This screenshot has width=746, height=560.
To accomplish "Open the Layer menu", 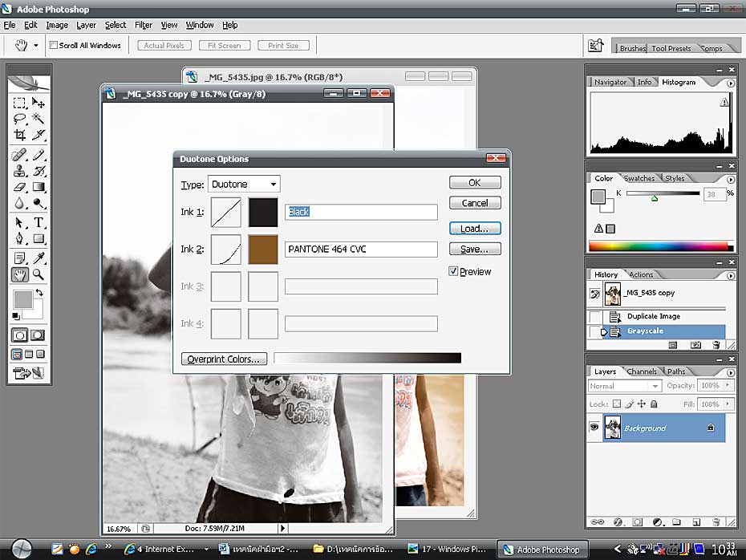I will [x=86, y=25].
